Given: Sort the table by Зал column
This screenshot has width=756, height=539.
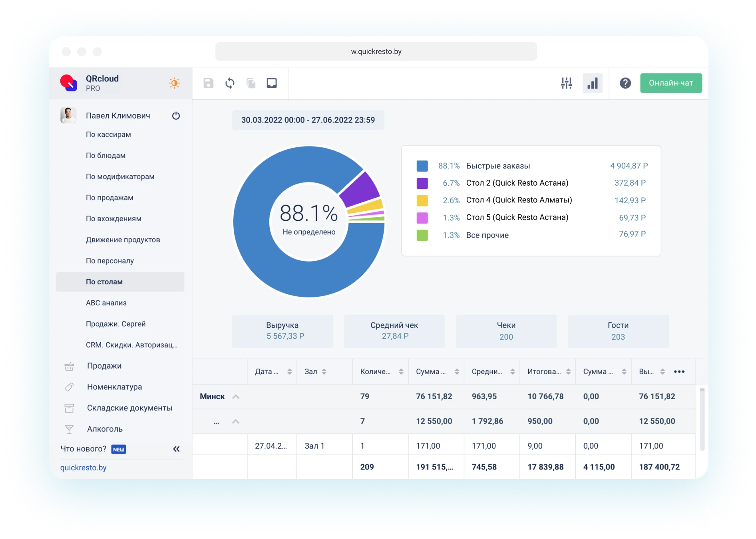Looking at the screenshot, I should click(324, 372).
